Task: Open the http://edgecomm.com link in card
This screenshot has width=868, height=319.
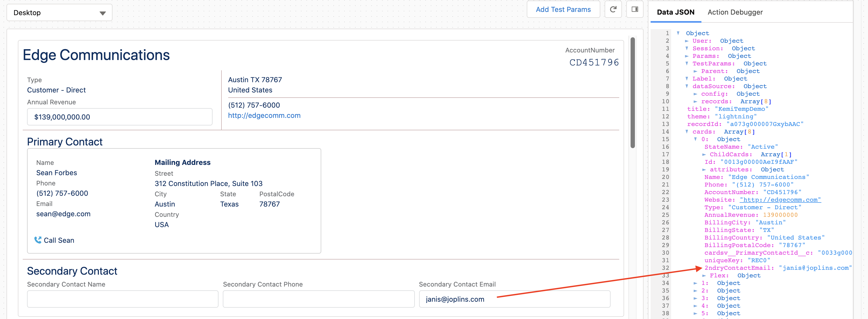Action: pyautogui.click(x=264, y=115)
